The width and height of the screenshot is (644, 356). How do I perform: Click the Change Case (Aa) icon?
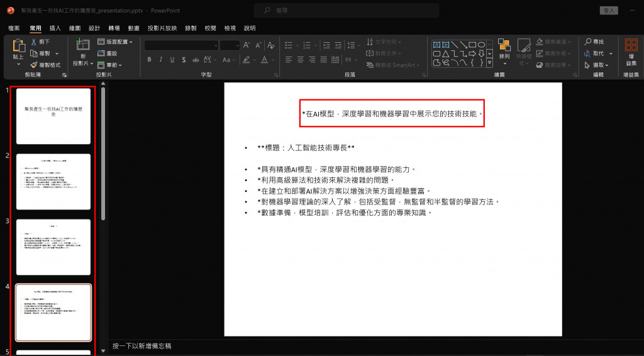point(226,60)
